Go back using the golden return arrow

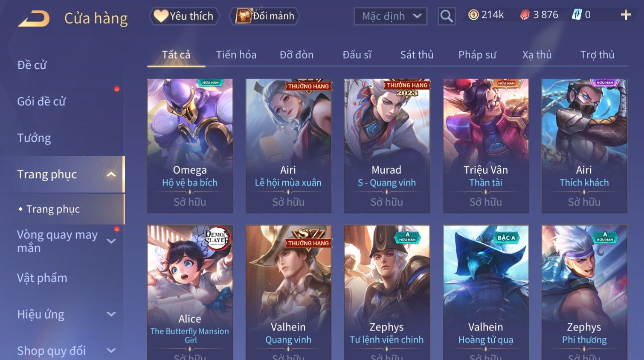pyautogui.click(x=34, y=18)
